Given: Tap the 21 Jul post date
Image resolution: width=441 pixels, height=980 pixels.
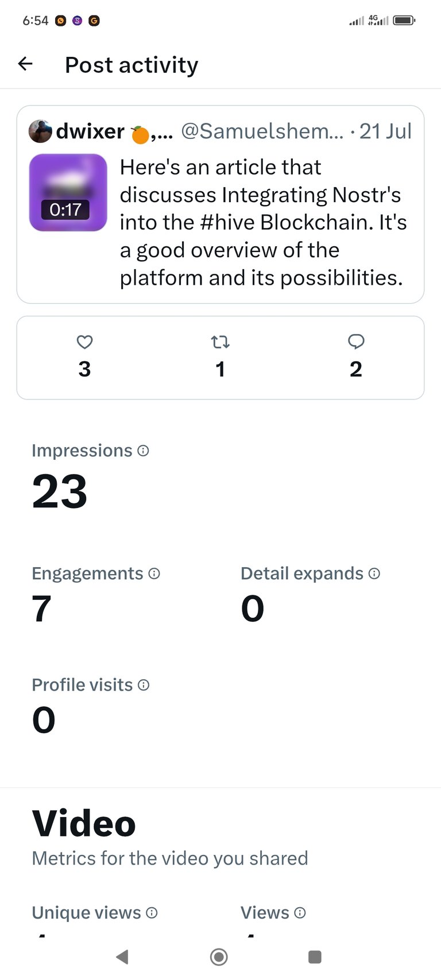Looking at the screenshot, I should tap(385, 131).
